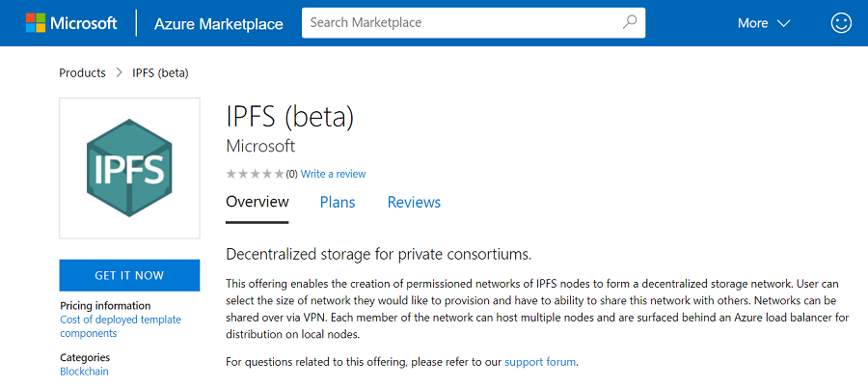Viewport: 868px width, 390px height.
Task: Switch to the Plans tab
Action: click(x=338, y=202)
